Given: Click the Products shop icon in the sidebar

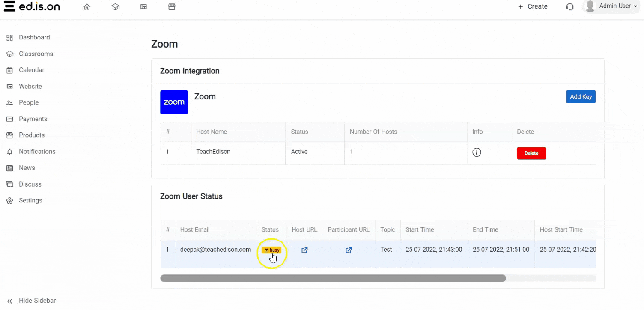Looking at the screenshot, I should click(9, 135).
